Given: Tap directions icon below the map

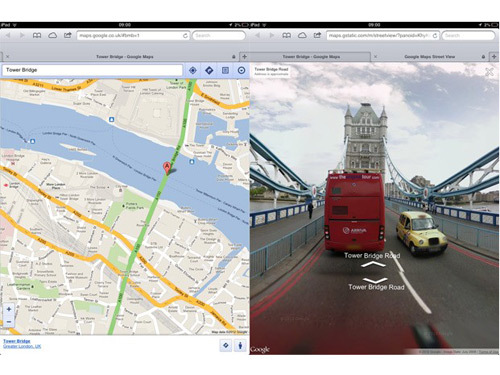Looking at the screenshot, I should pos(226,345).
